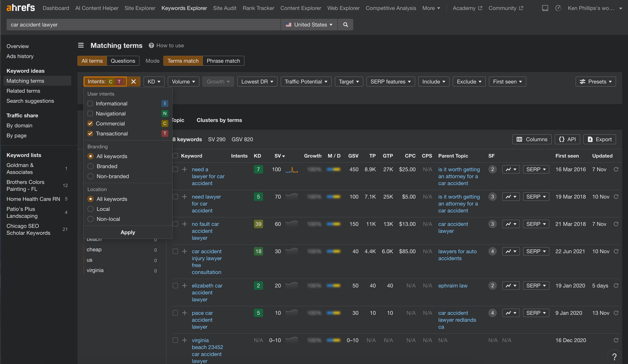Click the Commercial intent C badge
Screen dimensions: 628x364
pos(165,124)
